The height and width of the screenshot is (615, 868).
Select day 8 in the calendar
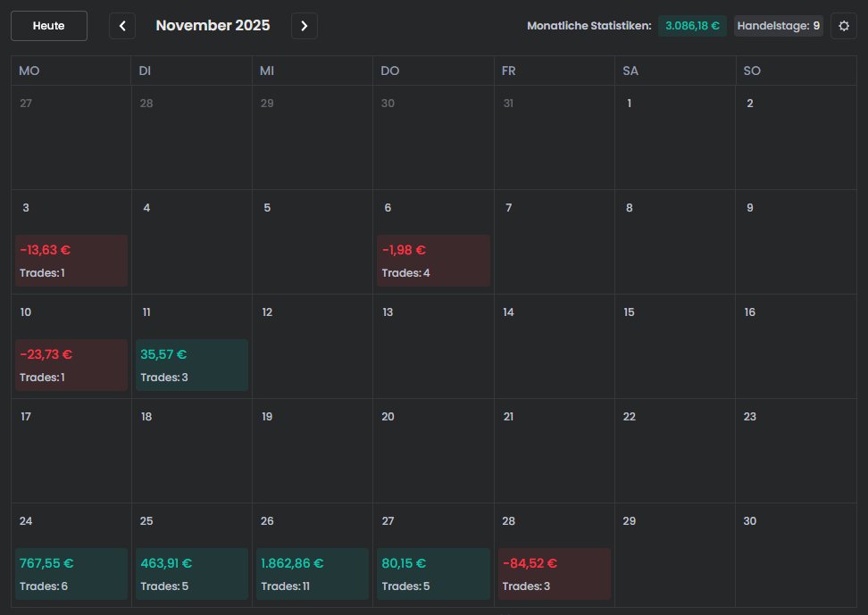click(x=675, y=242)
